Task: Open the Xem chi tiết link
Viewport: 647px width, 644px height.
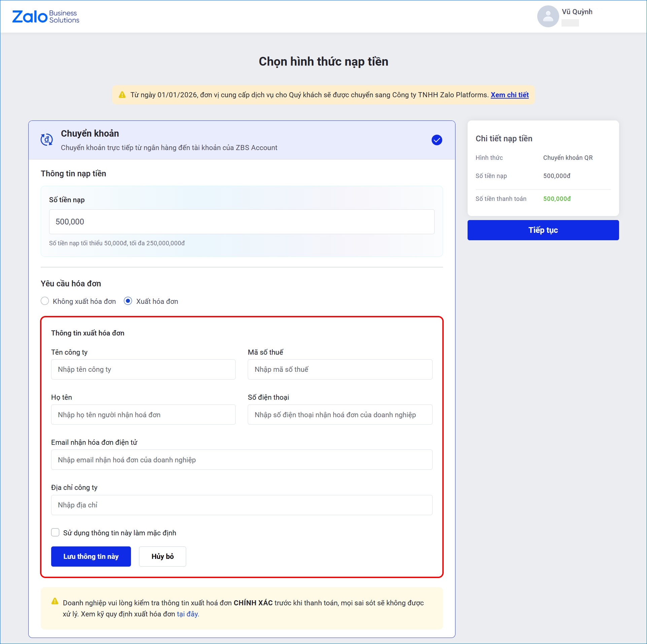Action: [509, 95]
